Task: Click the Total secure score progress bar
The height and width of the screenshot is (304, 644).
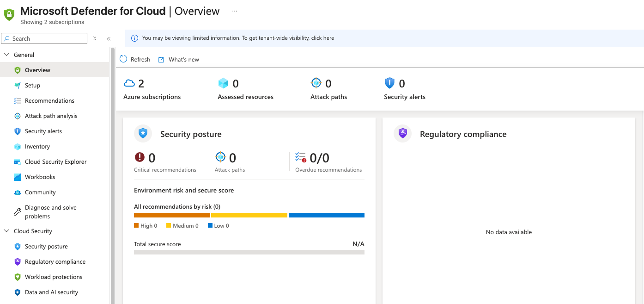Action: pos(249,252)
